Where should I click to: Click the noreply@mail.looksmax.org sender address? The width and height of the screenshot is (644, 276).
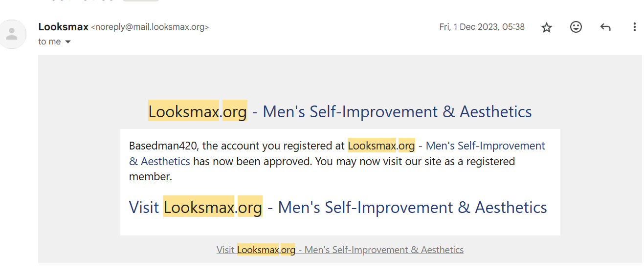(150, 27)
